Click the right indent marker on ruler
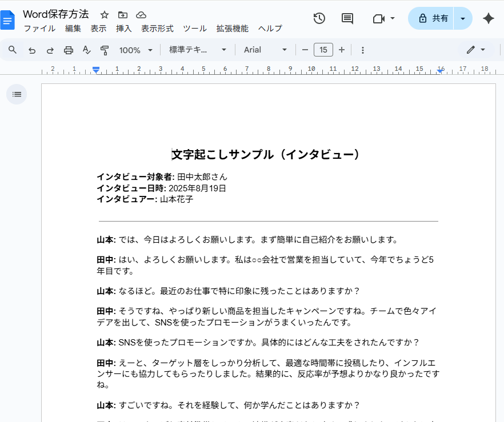Viewport: 504px width, 422px height. (x=440, y=71)
